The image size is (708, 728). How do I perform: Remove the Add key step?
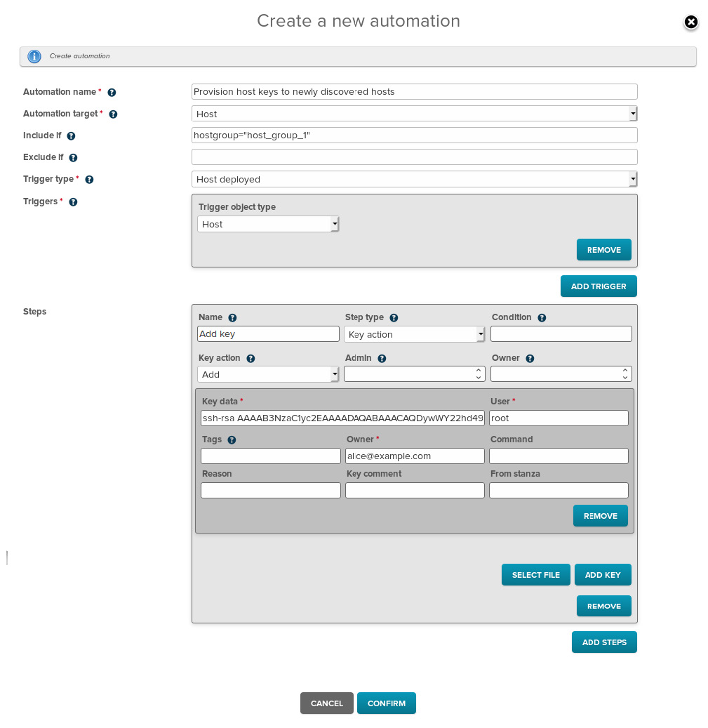(603, 606)
